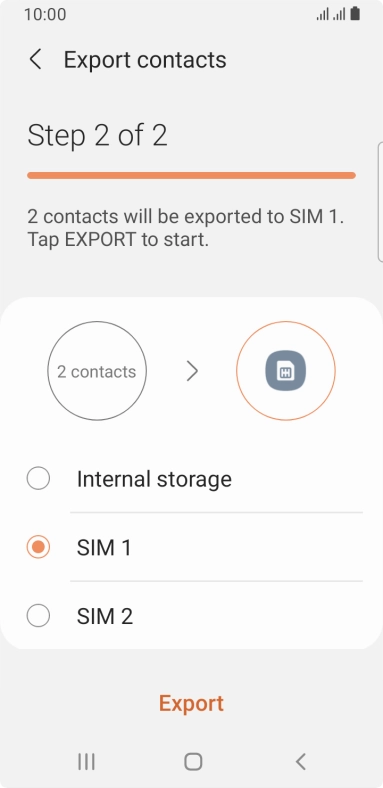Tap the Export contacts title
Screen dimensions: 383x788
pos(145,60)
